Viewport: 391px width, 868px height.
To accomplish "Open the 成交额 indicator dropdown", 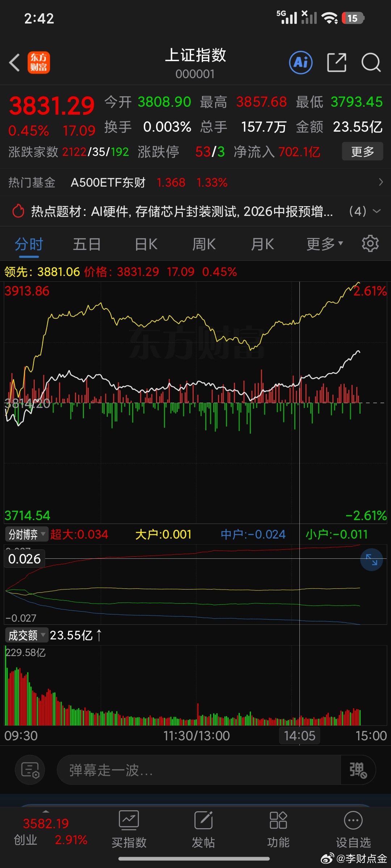I will [26, 635].
